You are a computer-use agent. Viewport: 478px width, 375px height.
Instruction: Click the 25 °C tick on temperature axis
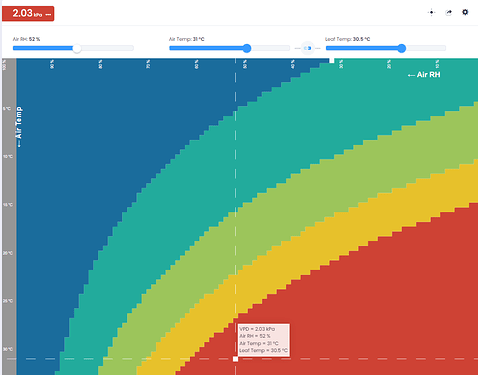[x=8, y=301]
